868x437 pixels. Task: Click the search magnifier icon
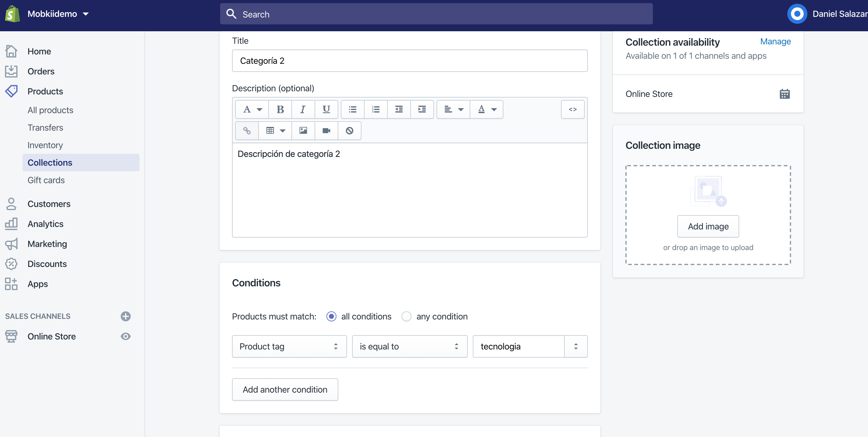[x=231, y=14]
